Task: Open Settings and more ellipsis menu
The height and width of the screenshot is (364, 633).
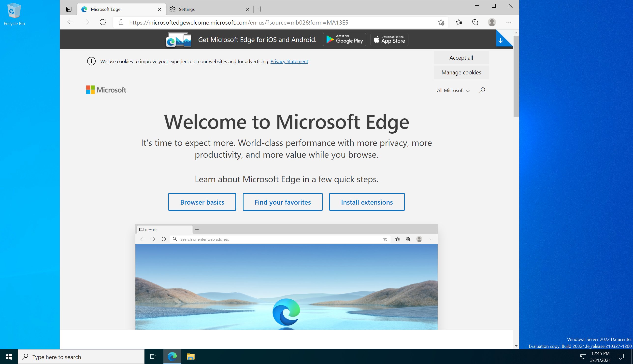Action: click(509, 22)
